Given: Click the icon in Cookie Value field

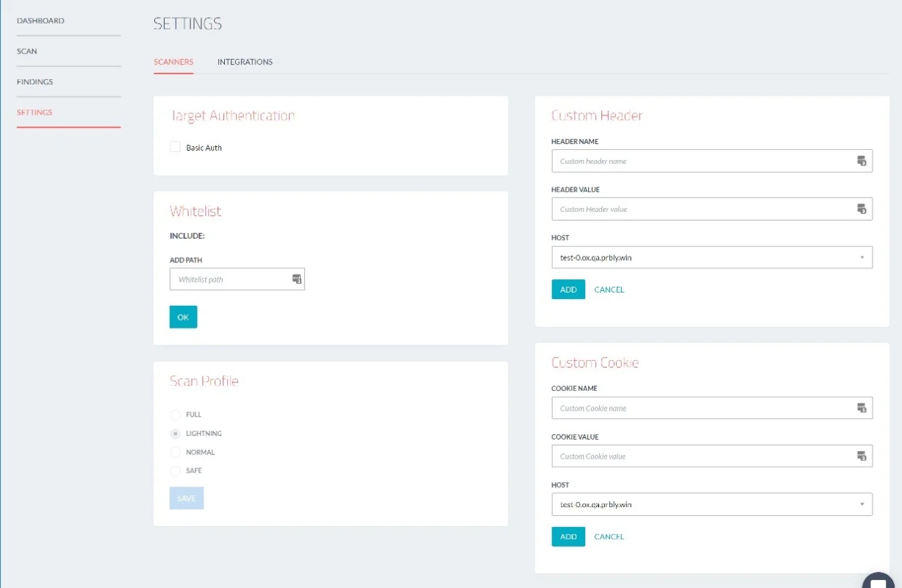Looking at the screenshot, I should [862, 456].
